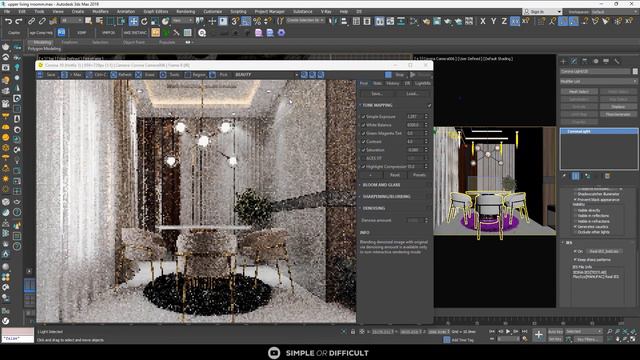Open the BEAUTY render element dropdown
The height and width of the screenshot is (360, 640).
266,75
